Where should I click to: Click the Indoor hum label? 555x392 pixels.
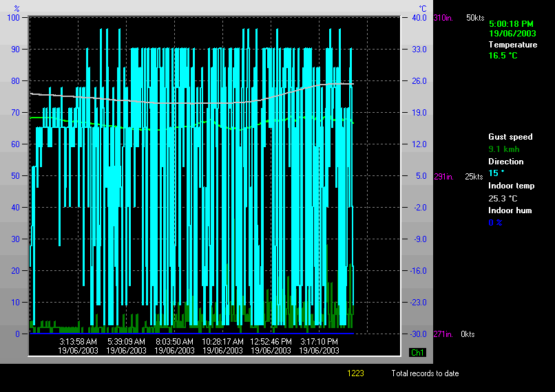[x=510, y=210]
